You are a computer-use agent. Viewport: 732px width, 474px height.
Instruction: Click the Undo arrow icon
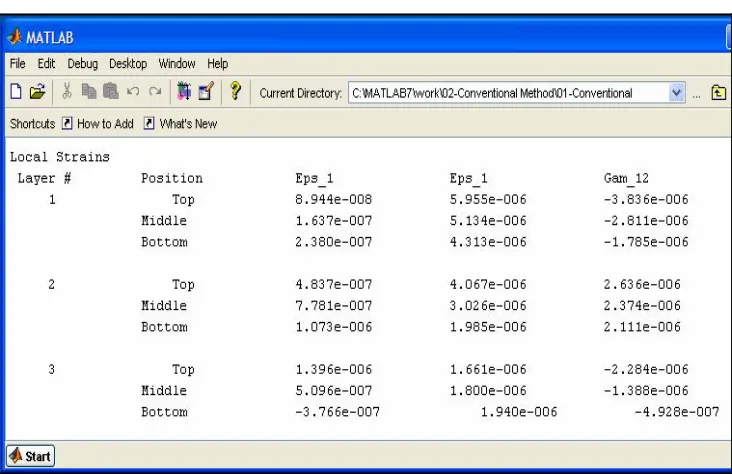(133, 91)
